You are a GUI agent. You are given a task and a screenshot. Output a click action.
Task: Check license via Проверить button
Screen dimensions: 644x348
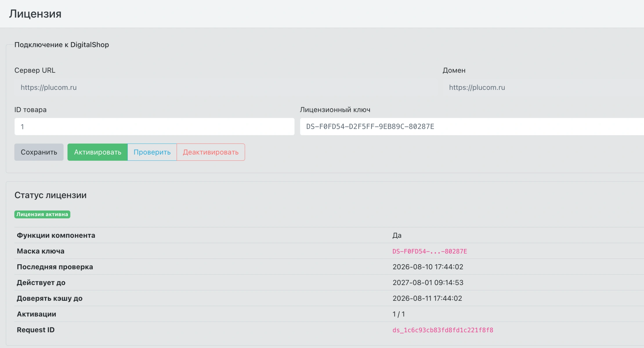coord(152,152)
